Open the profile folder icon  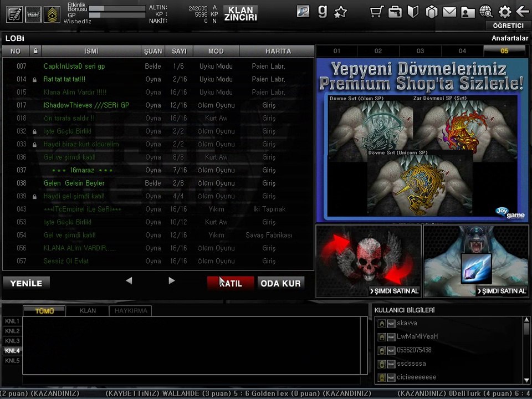tap(468, 13)
